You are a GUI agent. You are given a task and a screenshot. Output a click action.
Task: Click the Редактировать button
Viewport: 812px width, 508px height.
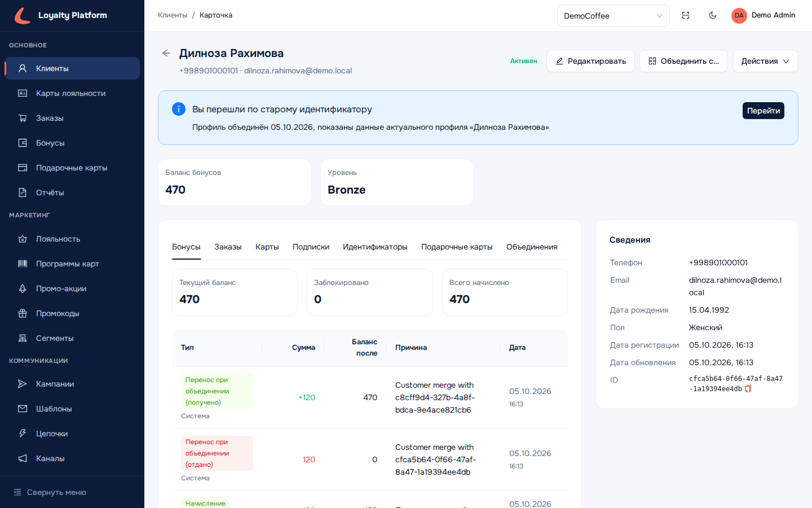[x=590, y=61]
